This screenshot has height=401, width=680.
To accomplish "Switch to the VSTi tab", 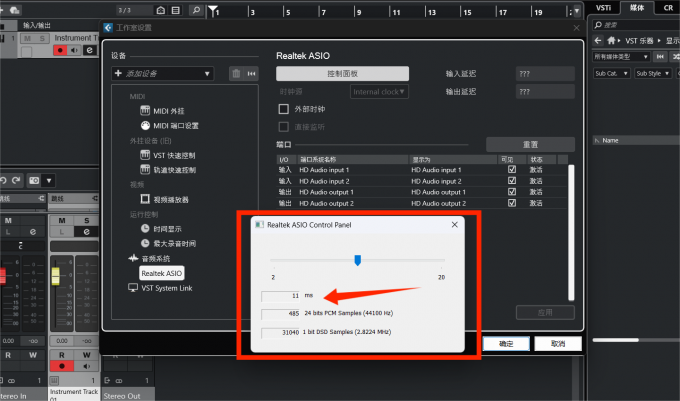I will pos(603,8).
